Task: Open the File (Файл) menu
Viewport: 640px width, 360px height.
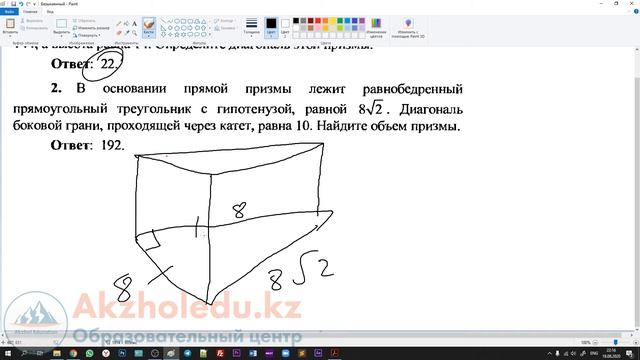Action: pos(9,11)
